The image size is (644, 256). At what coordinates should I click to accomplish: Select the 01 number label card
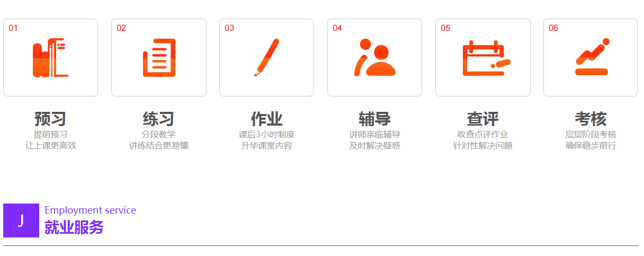50,57
